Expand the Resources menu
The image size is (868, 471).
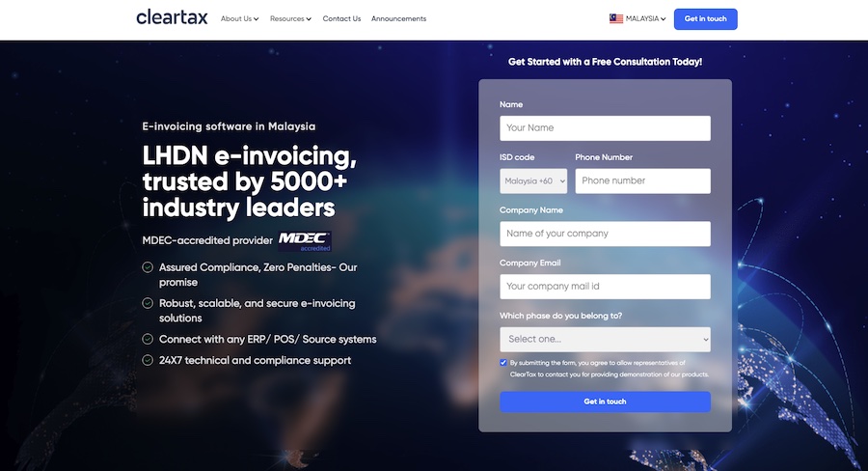coord(290,19)
